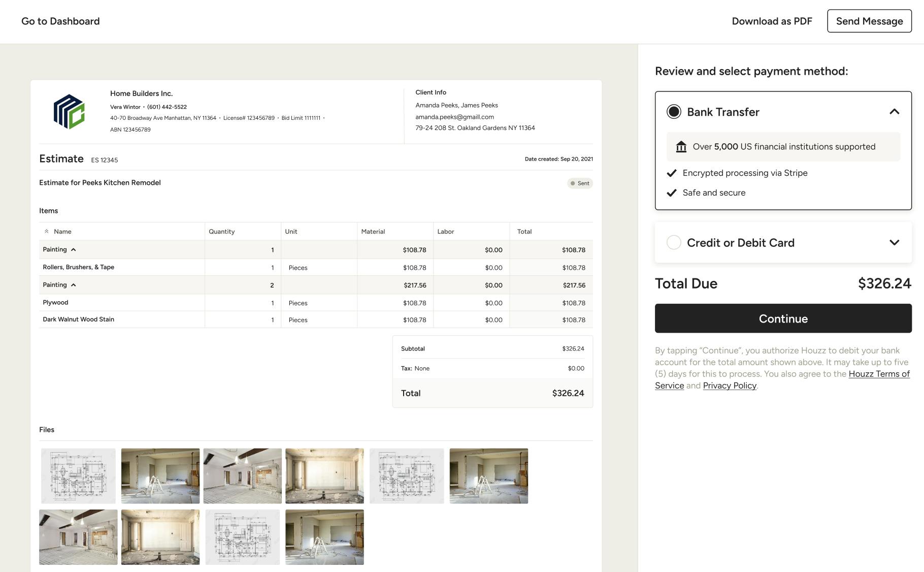Viewport: 924px width, 572px height.
Task: Select the Bank Transfer radio button
Action: coord(674,111)
